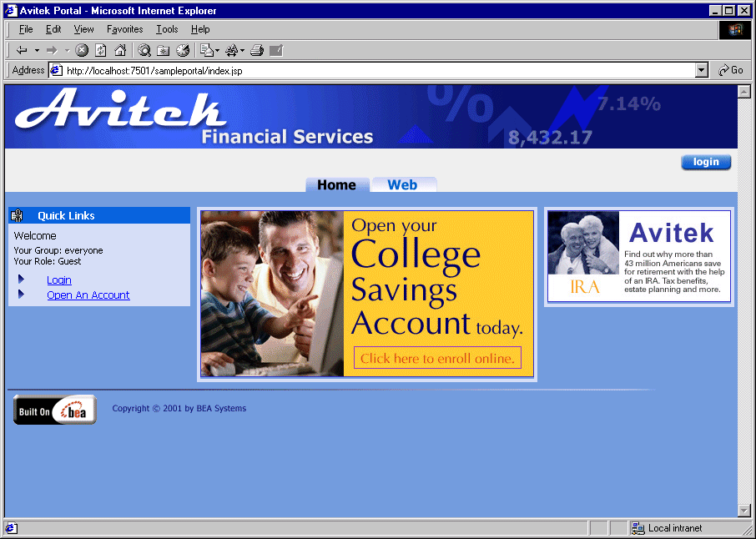The image size is (756, 539).
Task: Open the Help menu
Action: [x=200, y=29]
